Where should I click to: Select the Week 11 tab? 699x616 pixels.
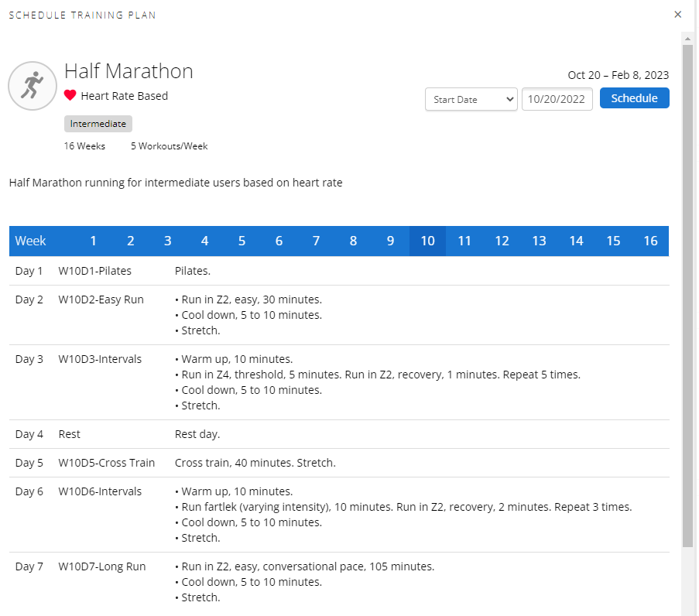click(464, 241)
